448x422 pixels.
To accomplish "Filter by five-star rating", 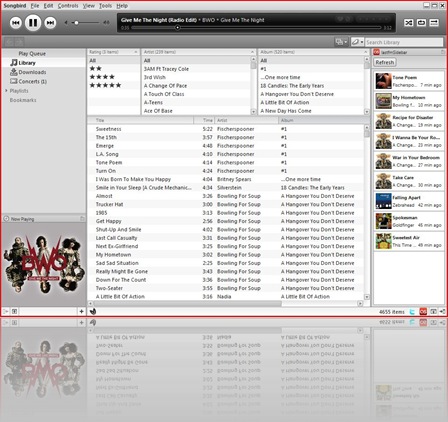I will (105, 85).
